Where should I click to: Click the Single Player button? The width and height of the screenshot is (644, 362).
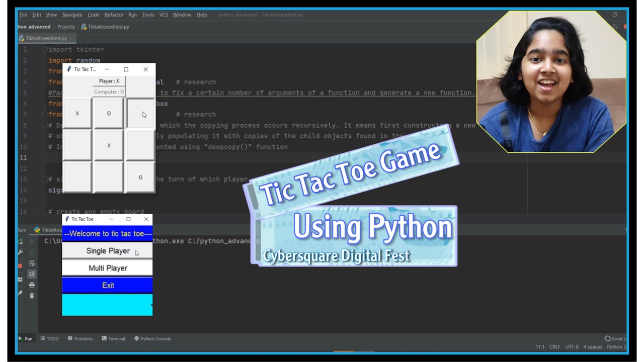click(107, 251)
